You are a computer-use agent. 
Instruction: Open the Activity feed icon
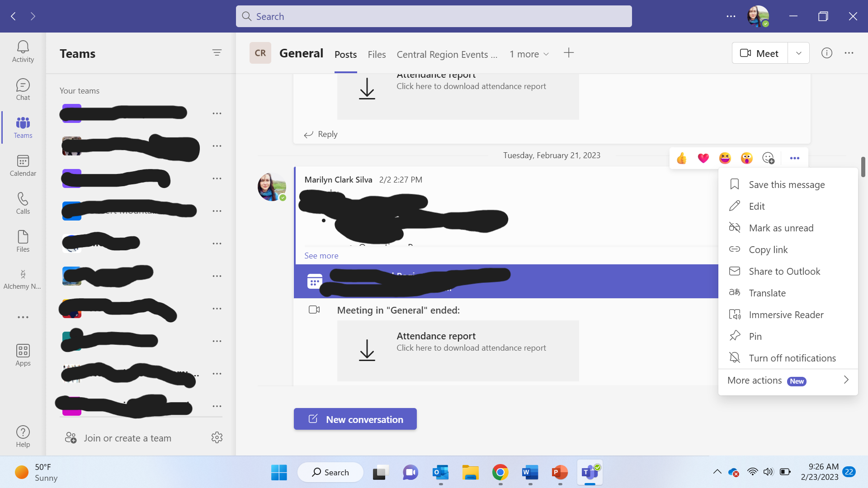point(23,52)
